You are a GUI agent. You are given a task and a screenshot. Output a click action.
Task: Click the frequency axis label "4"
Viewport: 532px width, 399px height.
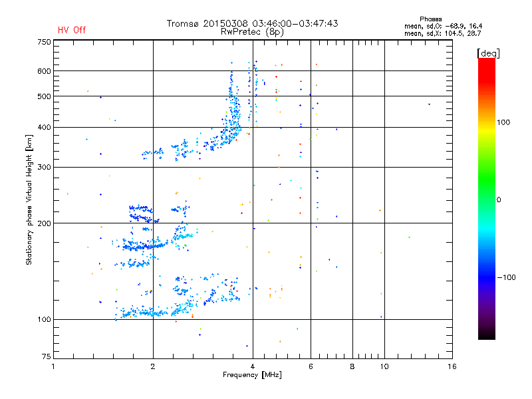point(253,366)
